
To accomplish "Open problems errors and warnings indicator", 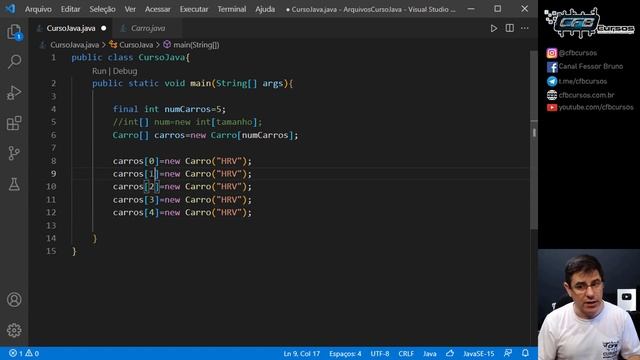I will 24,353.
